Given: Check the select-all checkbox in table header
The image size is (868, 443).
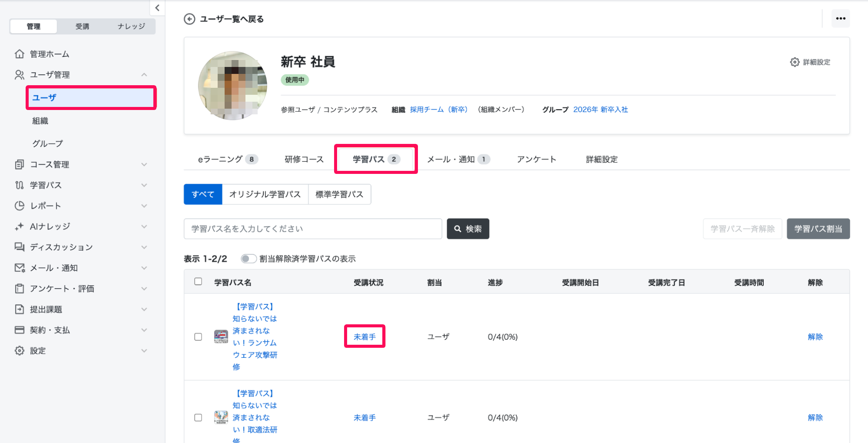Looking at the screenshot, I should [x=198, y=282].
